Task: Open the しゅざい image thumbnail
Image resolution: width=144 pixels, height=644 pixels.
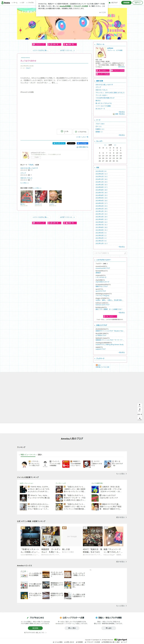Action: pos(55,197)
